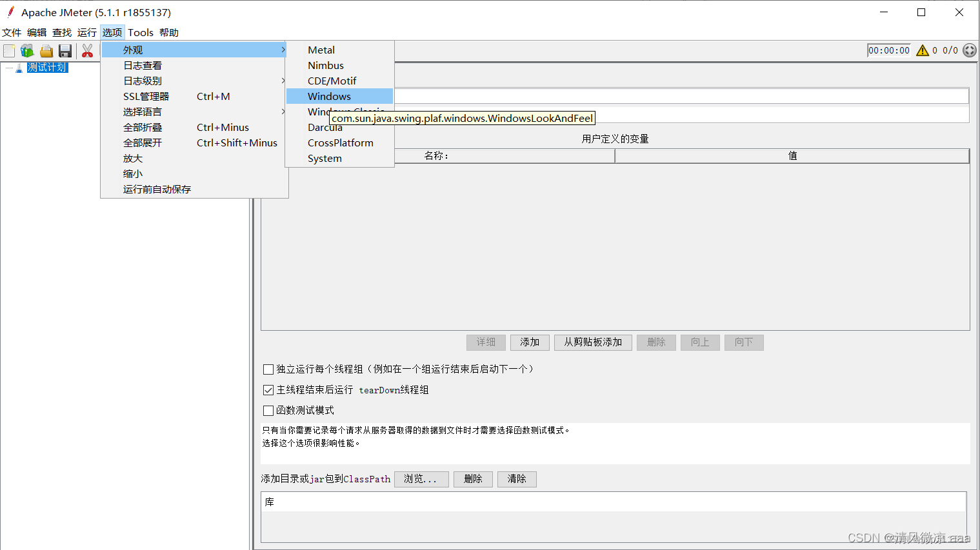Expand the 选择语言 submenu arrow
Viewport: 980px width, 550px height.
(x=283, y=112)
